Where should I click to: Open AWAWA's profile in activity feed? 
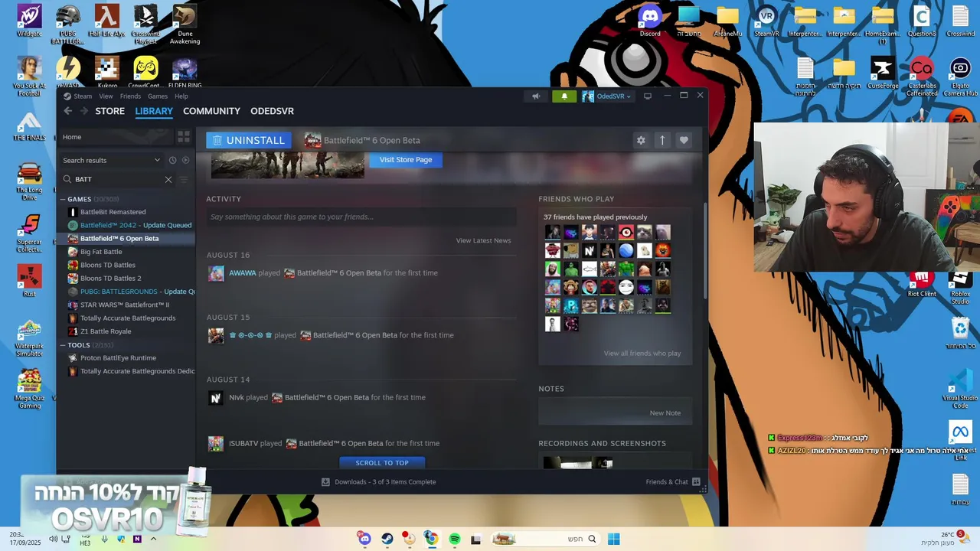coord(242,273)
